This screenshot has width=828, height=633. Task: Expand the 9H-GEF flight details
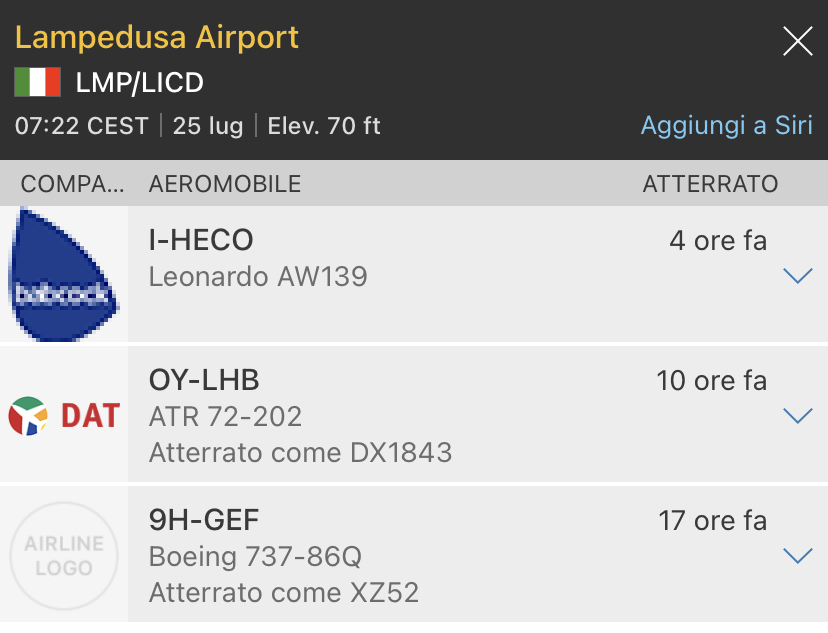[797, 556]
